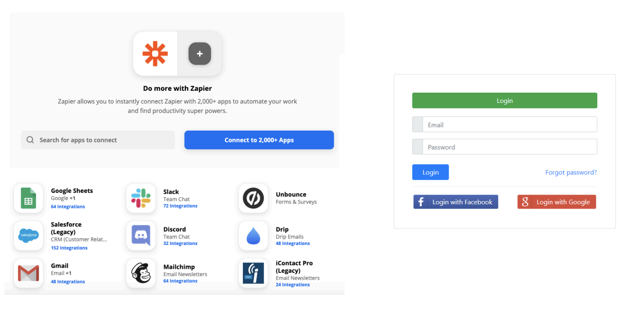Open the Unbounce app icon
Screen dimensions: 644x312
pyautogui.click(x=253, y=198)
